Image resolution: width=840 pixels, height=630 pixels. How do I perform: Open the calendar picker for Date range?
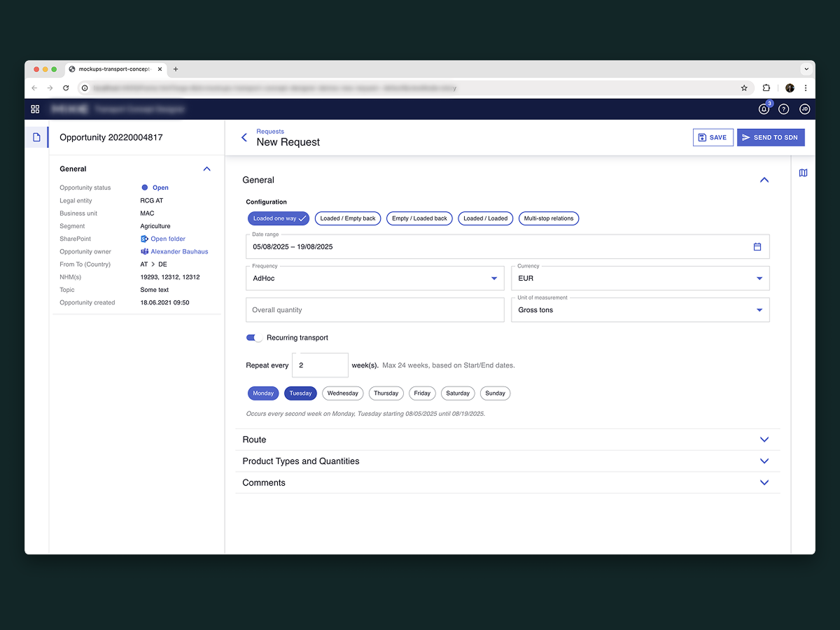coord(757,246)
